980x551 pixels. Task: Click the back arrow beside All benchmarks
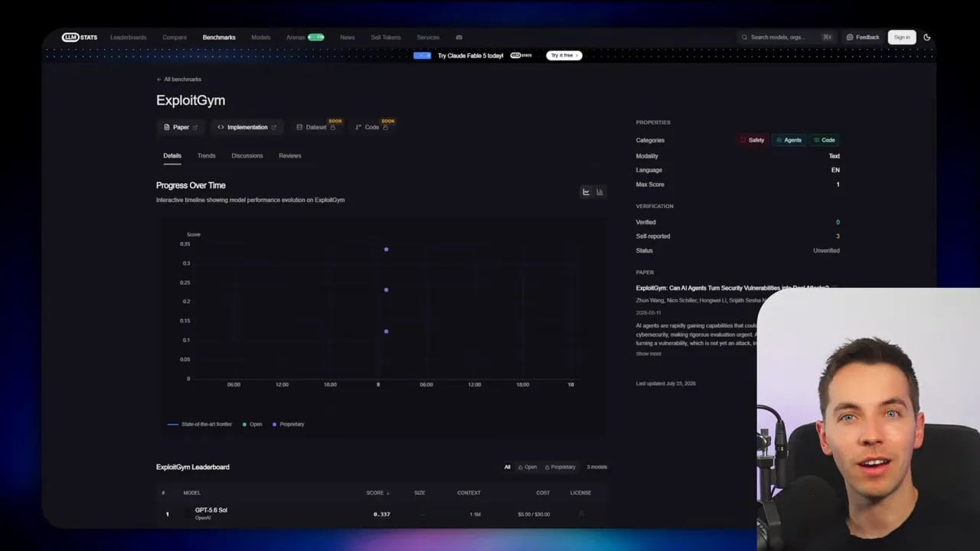tap(159, 80)
